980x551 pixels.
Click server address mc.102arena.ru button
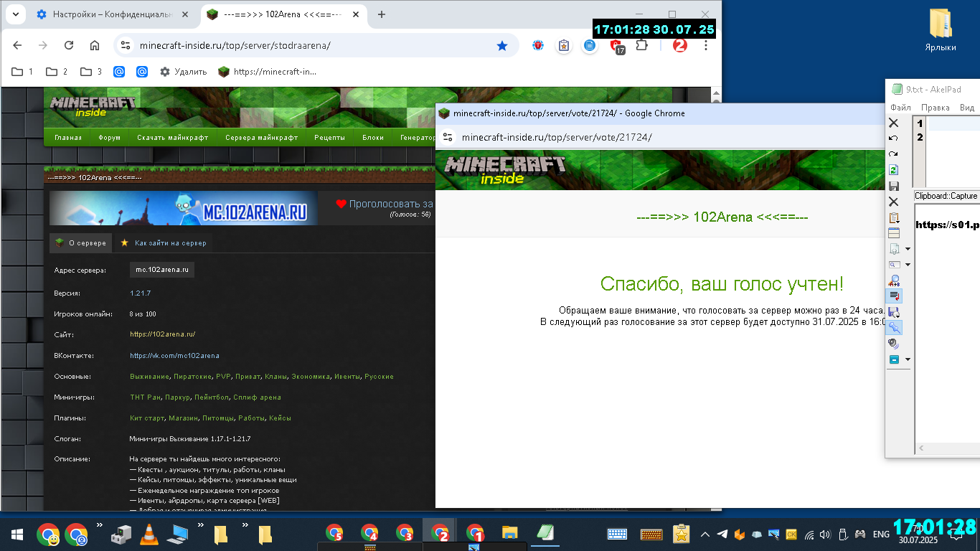tap(162, 270)
